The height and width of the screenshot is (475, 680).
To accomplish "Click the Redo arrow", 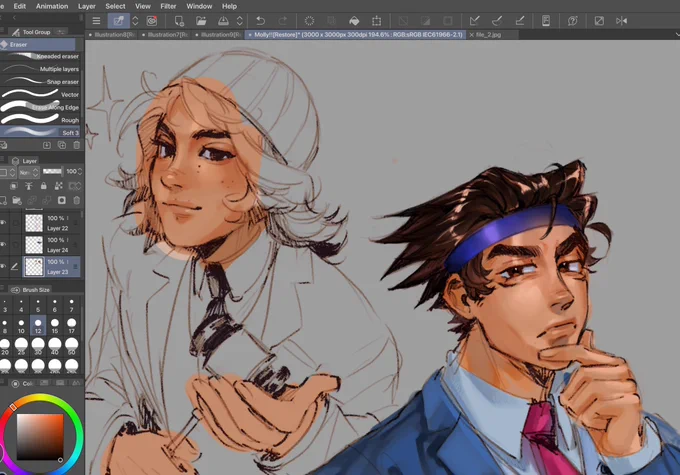I will pyautogui.click(x=283, y=21).
